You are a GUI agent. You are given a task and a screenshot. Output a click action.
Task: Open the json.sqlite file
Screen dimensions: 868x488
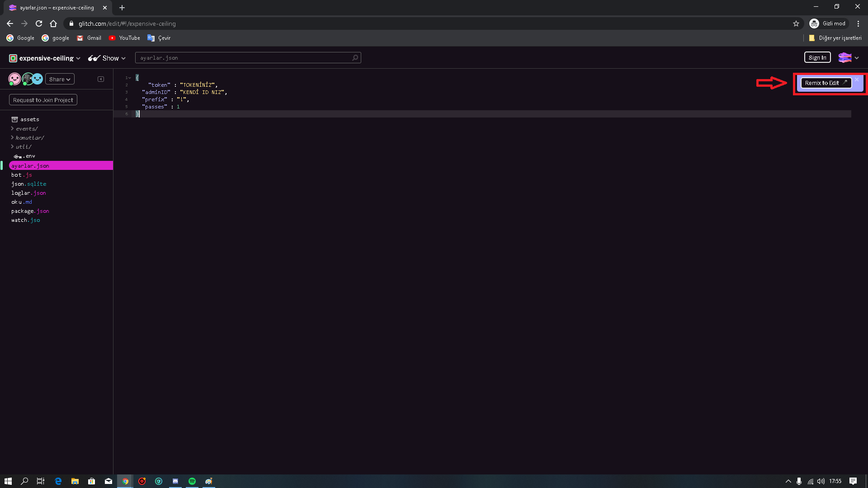click(29, 184)
